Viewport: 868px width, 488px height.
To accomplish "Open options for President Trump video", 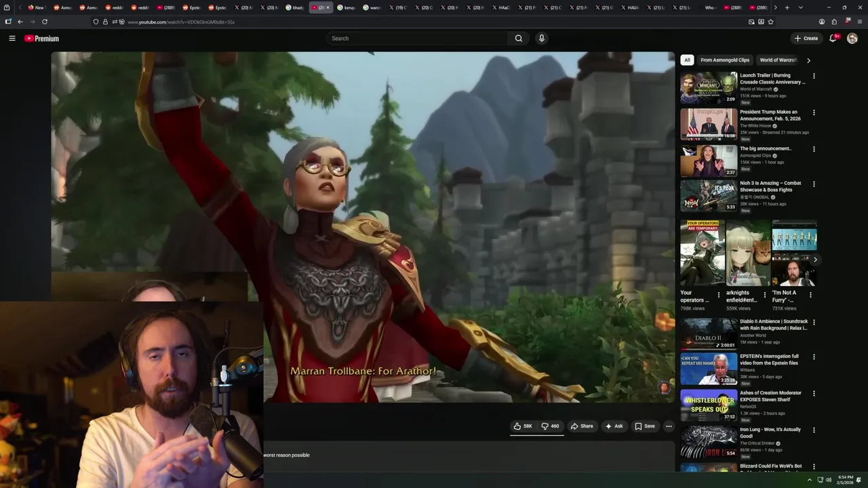I will pyautogui.click(x=814, y=113).
